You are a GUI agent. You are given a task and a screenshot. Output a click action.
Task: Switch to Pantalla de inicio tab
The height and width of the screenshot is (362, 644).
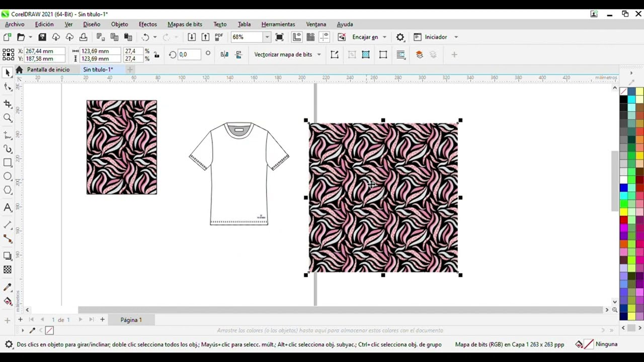pos(48,69)
